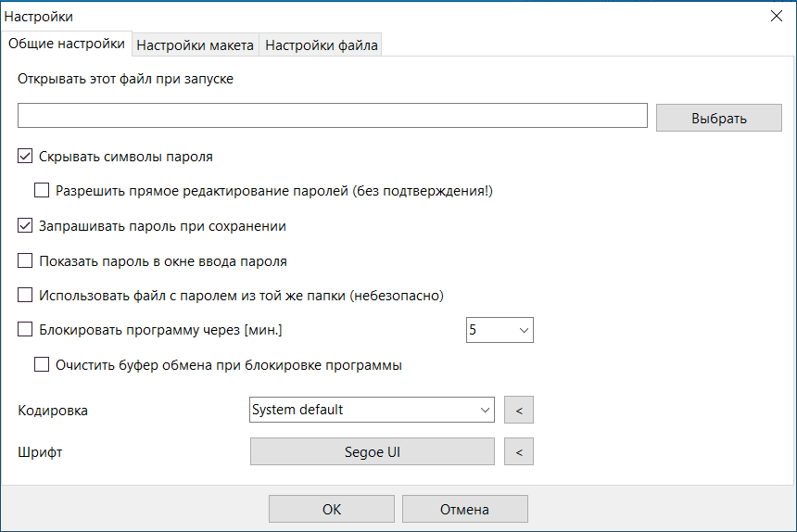797x532 pixels.
Task: Enable Показать пароль в окне ввода пароля
Action: (x=25, y=260)
